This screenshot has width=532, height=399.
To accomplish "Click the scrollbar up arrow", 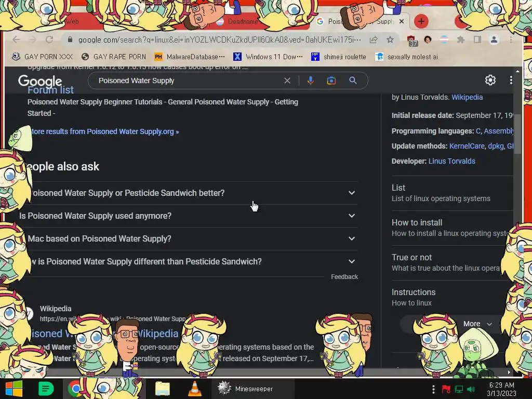I will click(x=517, y=71).
